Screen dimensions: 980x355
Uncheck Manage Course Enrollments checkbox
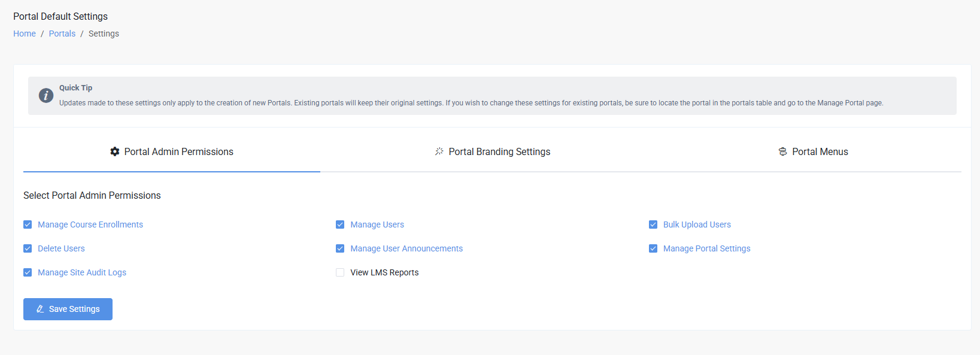click(x=28, y=224)
